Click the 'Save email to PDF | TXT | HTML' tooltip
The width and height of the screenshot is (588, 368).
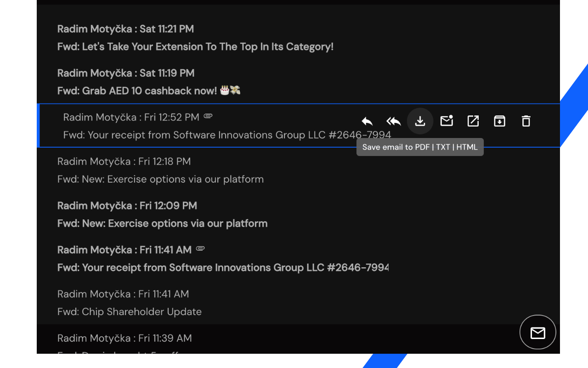(420, 147)
